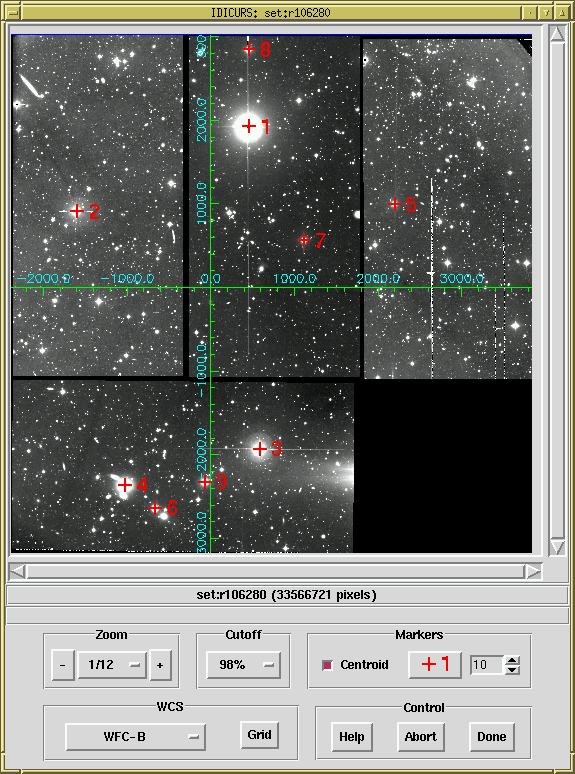Screen dimensions: 575x774
Task: Click red cross marker 8
Action: coord(249,49)
